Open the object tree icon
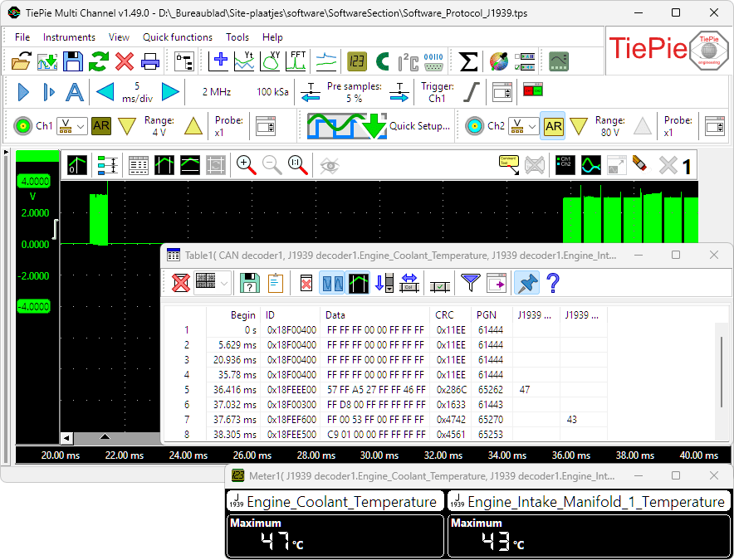 [x=184, y=61]
